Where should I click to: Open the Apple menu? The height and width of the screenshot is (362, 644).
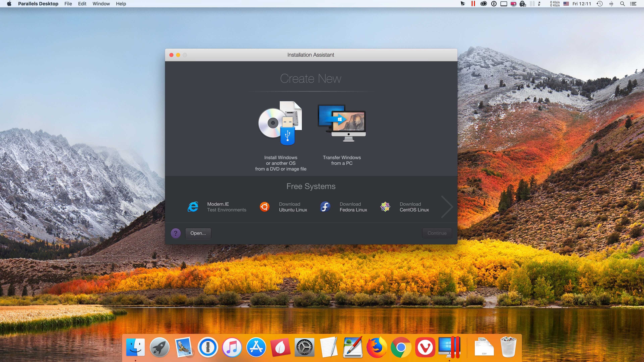(9, 4)
